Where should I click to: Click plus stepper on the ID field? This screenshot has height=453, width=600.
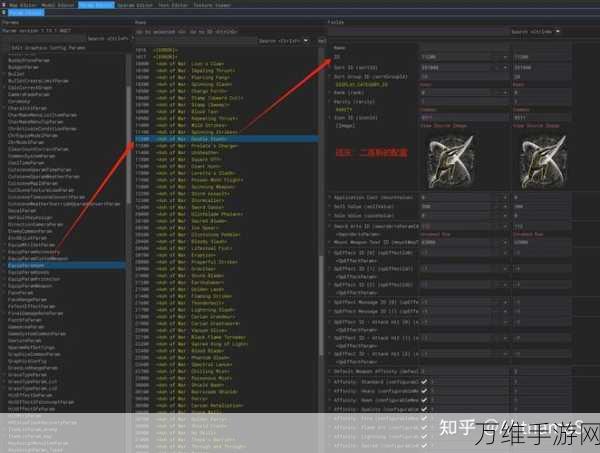pos(505,57)
